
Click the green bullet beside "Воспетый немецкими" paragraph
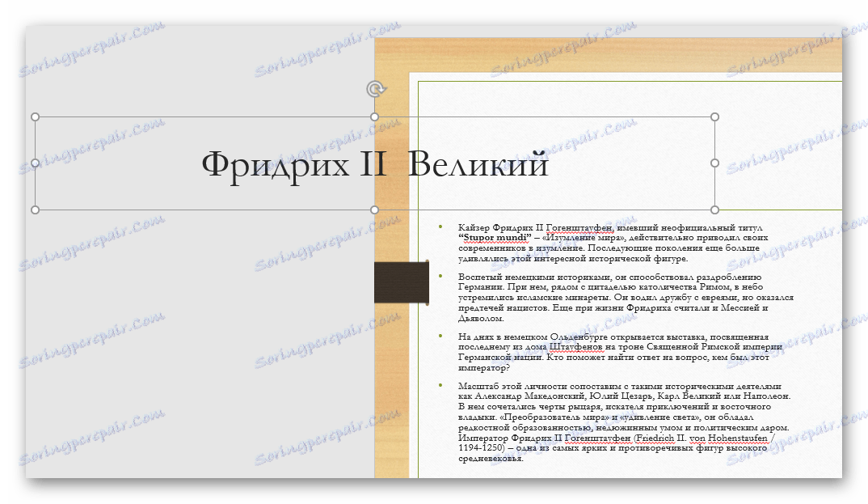(440, 276)
